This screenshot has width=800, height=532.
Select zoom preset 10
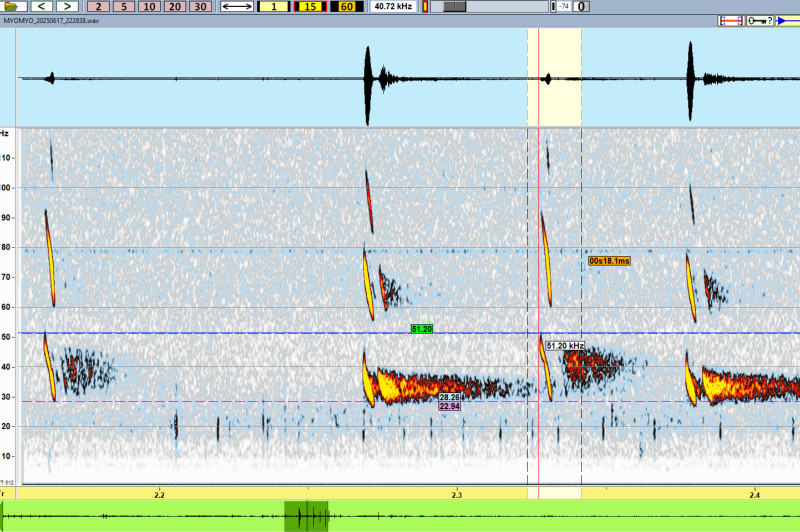coord(148,6)
